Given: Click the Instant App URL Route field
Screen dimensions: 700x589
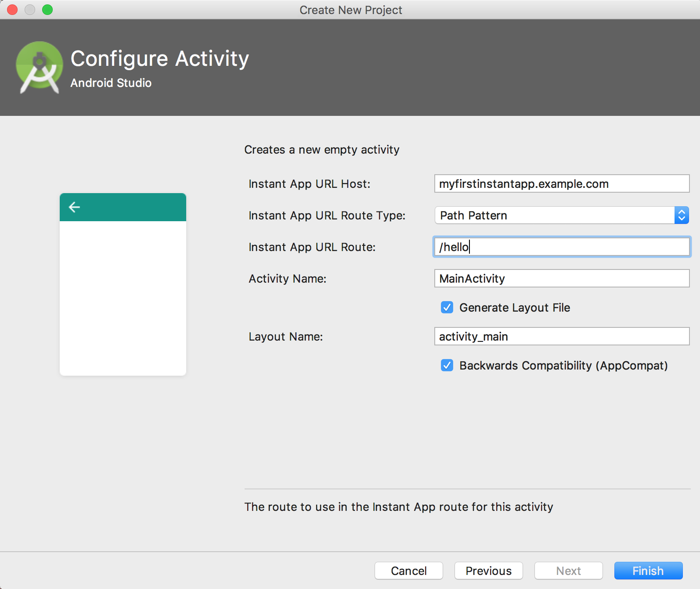Looking at the screenshot, I should click(x=561, y=247).
